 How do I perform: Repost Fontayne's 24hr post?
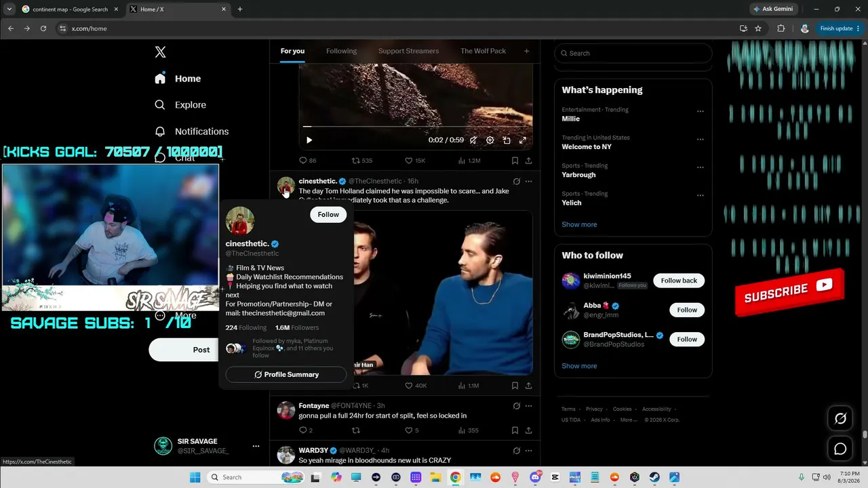point(356,430)
